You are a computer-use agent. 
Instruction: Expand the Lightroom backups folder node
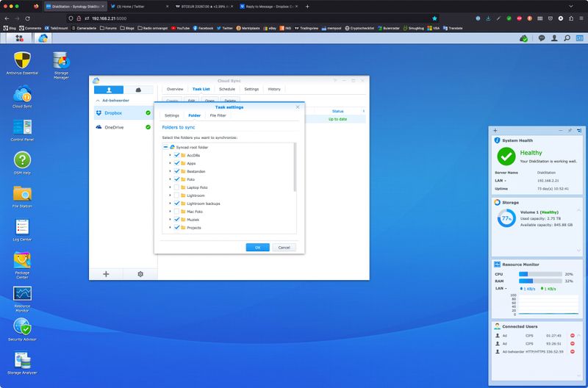[x=170, y=204]
